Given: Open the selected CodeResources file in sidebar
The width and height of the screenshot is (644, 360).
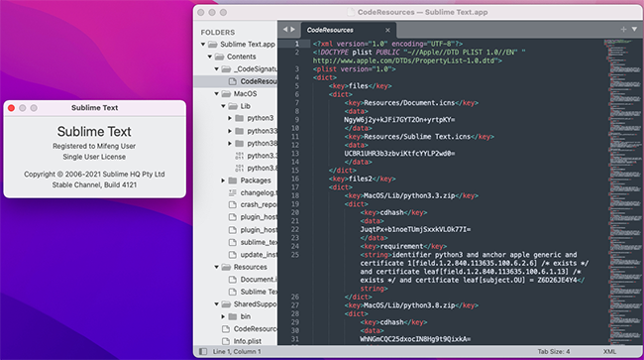Looking at the screenshot, I should click(x=236, y=81).
